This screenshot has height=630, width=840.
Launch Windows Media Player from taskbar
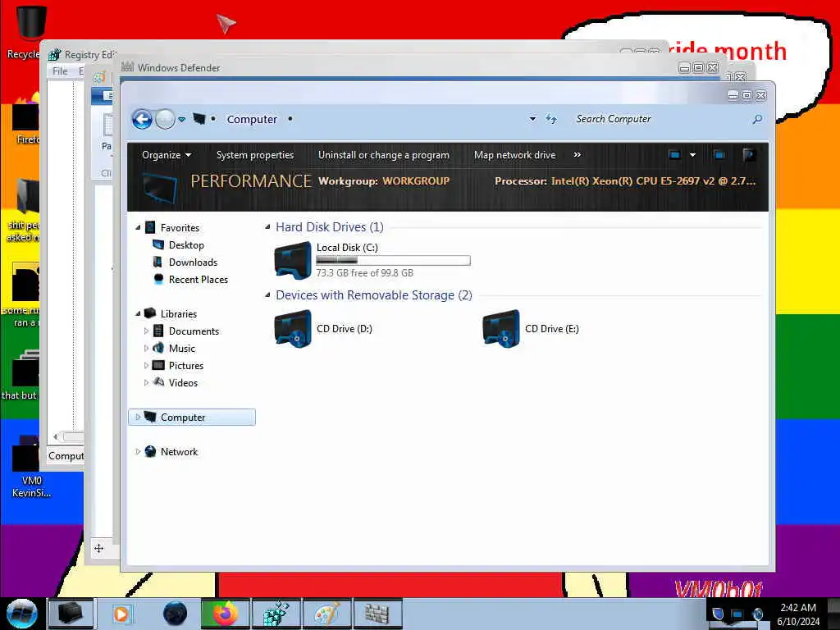(x=121, y=614)
